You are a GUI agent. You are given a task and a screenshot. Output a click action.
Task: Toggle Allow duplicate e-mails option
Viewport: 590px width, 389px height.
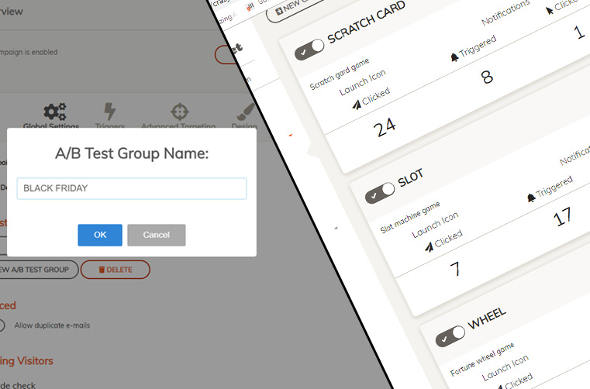(2, 325)
